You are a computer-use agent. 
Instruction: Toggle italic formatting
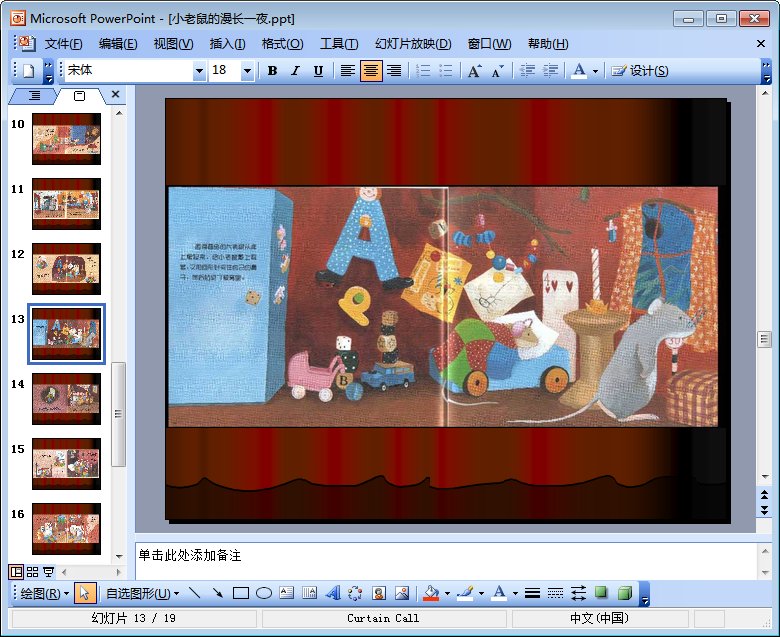[x=295, y=71]
